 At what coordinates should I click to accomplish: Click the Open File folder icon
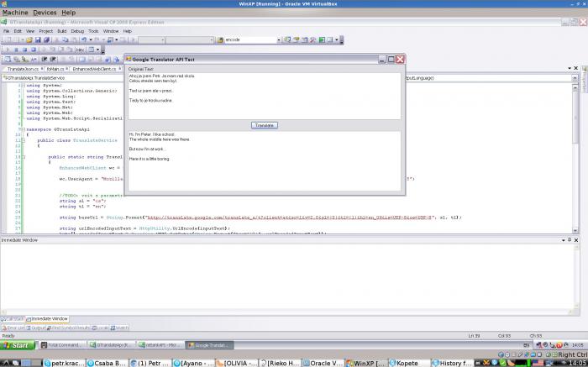click(x=29, y=39)
